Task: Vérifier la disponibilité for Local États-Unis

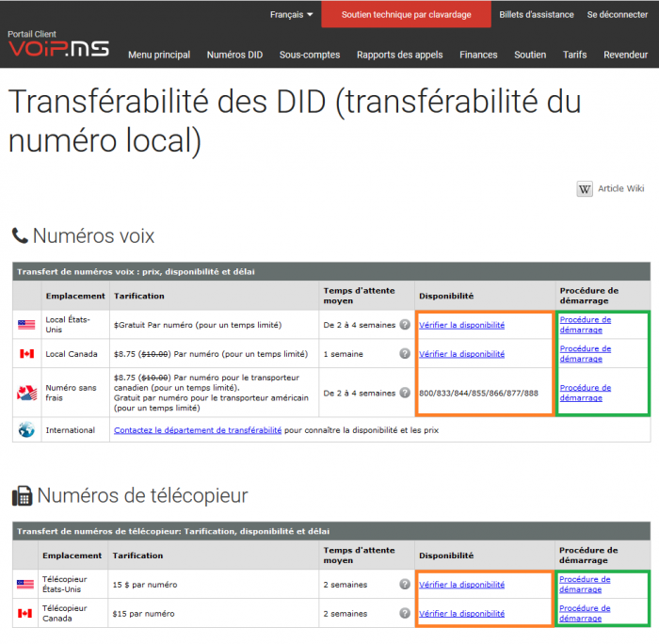Action: (x=461, y=325)
